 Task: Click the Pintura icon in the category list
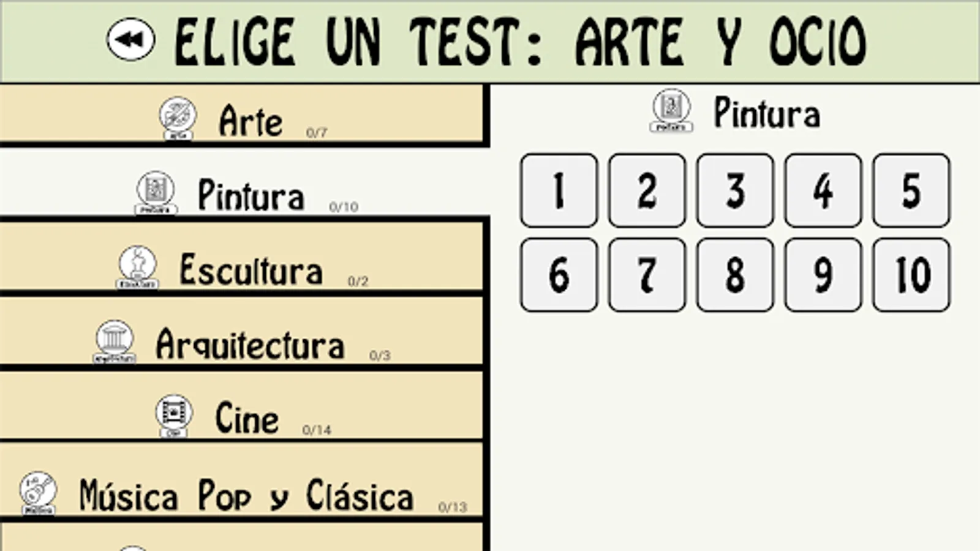[156, 192]
